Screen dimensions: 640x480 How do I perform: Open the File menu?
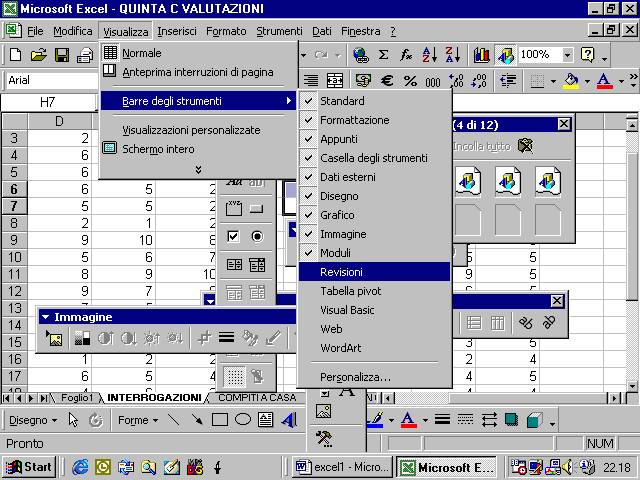35,31
